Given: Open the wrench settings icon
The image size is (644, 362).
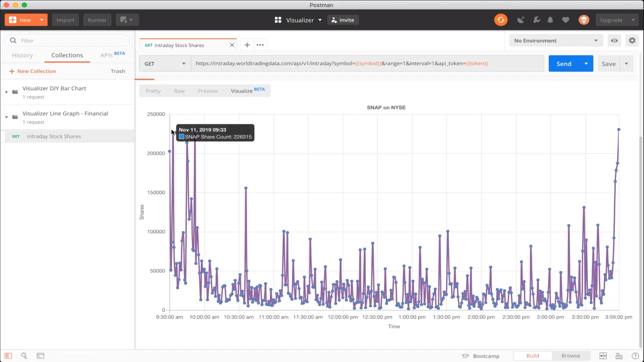Looking at the screenshot, I should [x=536, y=20].
